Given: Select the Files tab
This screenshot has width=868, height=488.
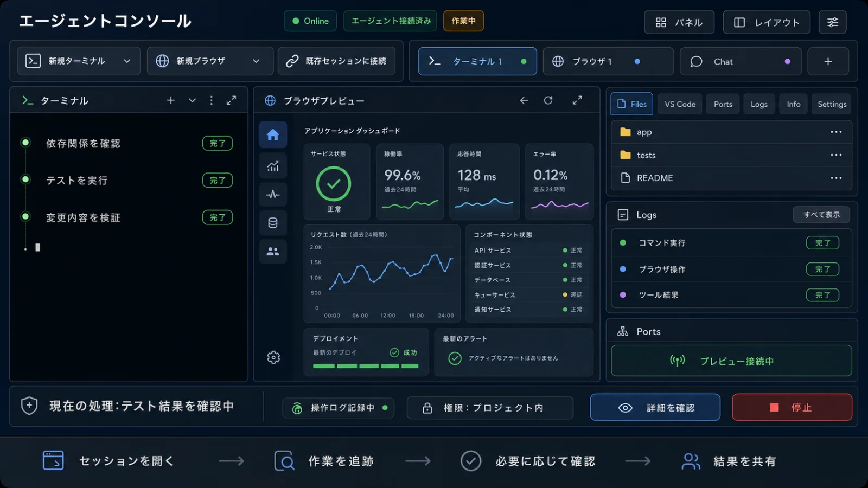Looking at the screenshot, I should (x=632, y=104).
